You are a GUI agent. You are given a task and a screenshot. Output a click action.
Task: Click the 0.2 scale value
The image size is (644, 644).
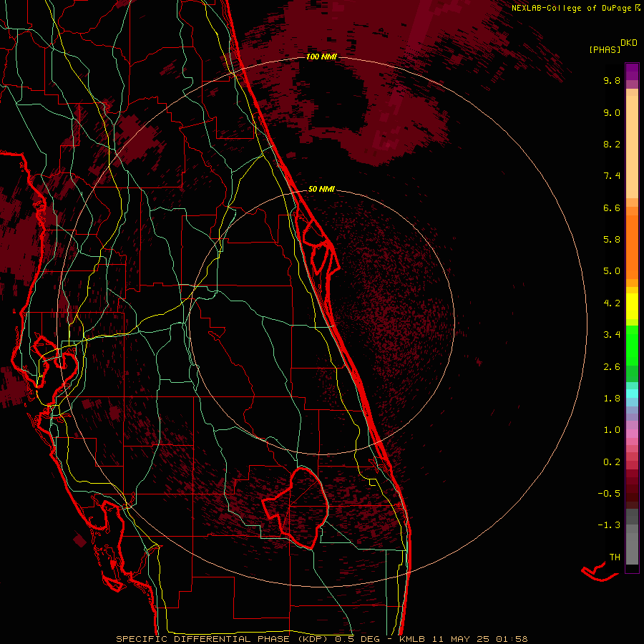[x=612, y=462]
